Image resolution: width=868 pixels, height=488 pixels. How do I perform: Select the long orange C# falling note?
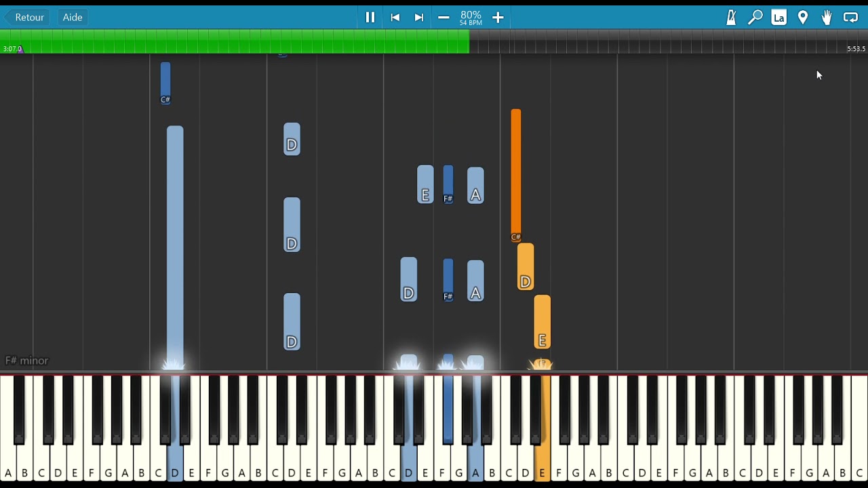[x=516, y=175]
